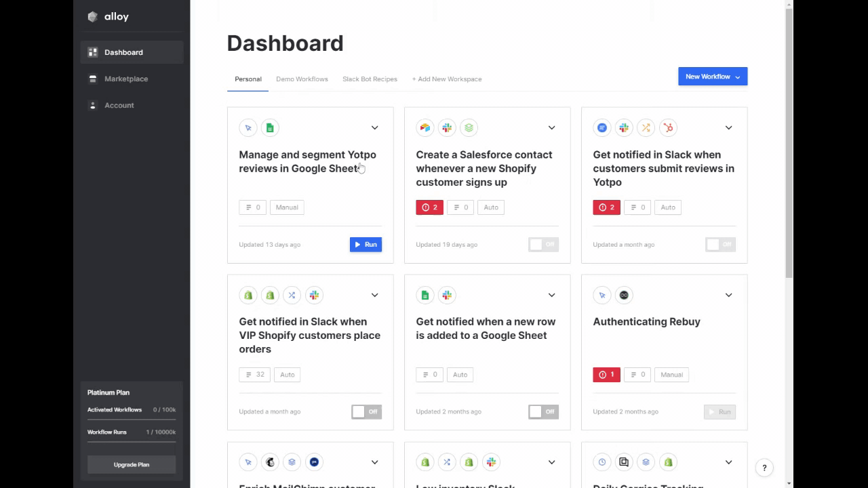Screen dimensions: 868x488
Task: Click blue chat icon on Yotpo Slack notification card
Action: coord(602,127)
